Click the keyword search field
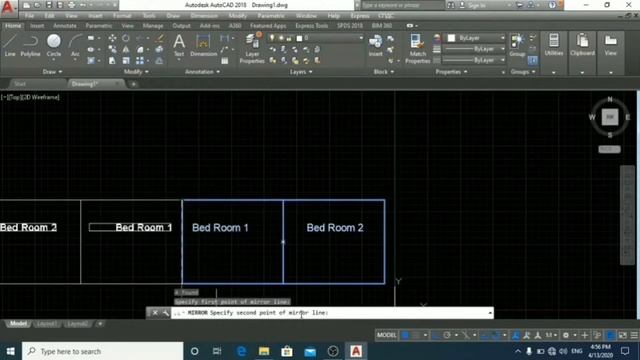 [402, 5]
